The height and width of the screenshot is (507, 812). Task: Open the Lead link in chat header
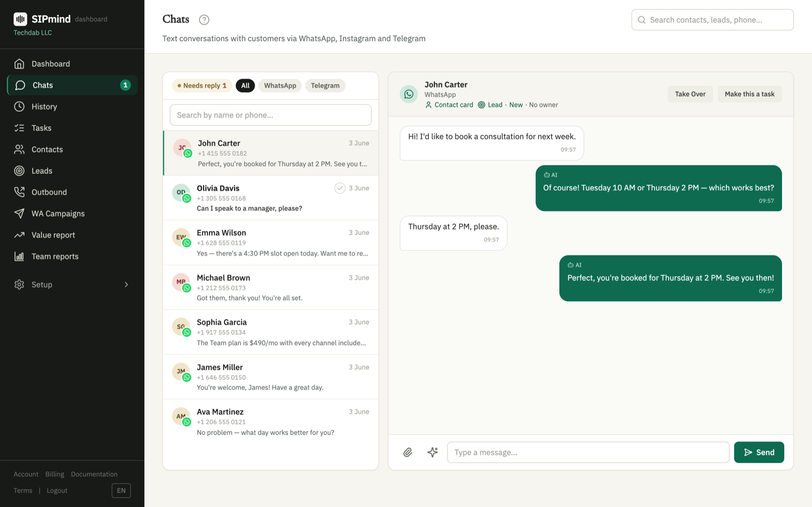[490, 105]
